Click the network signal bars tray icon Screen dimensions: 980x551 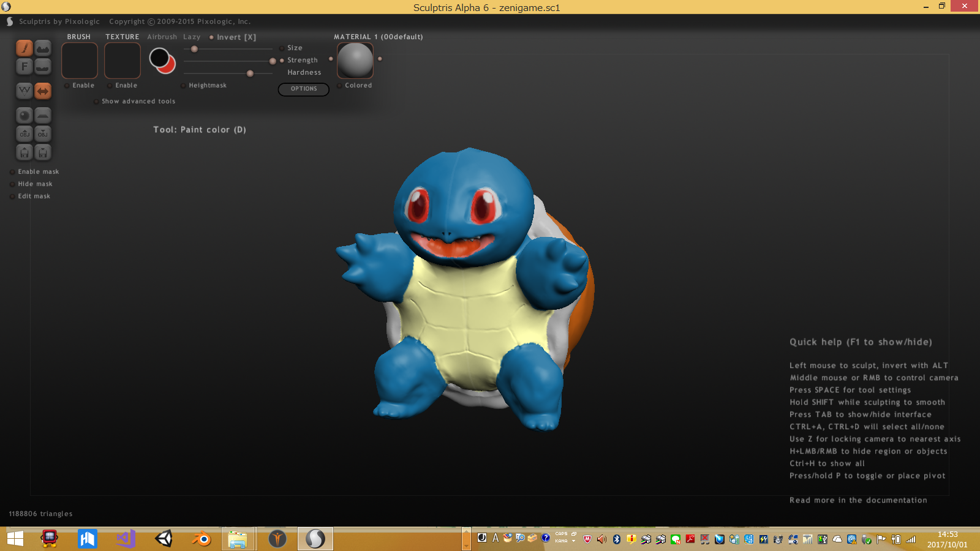tap(911, 539)
